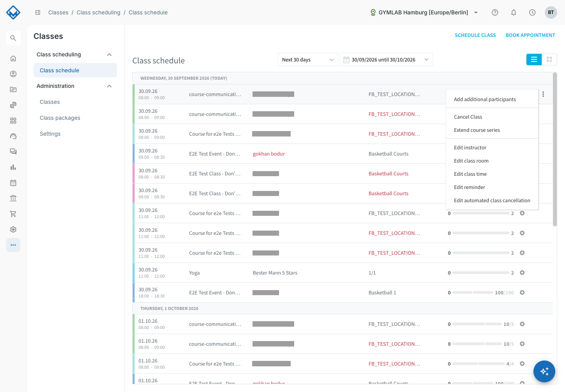Click the kebab menu on the first class row

tap(543, 94)
